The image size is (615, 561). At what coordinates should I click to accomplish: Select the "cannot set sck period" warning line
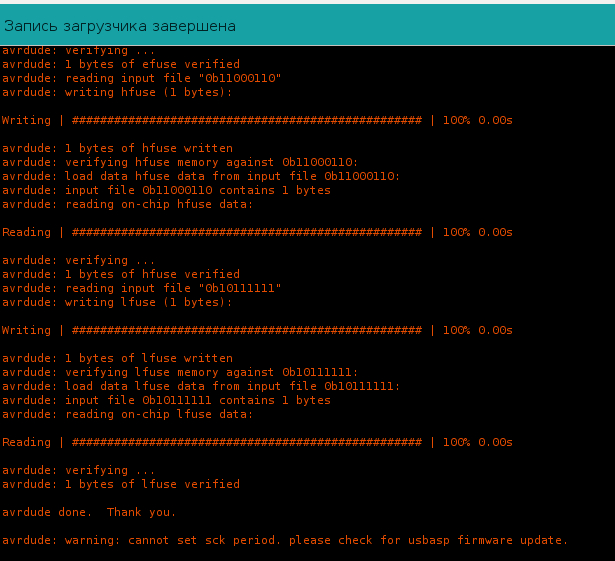pyautogui.click(x=285, y=540)
